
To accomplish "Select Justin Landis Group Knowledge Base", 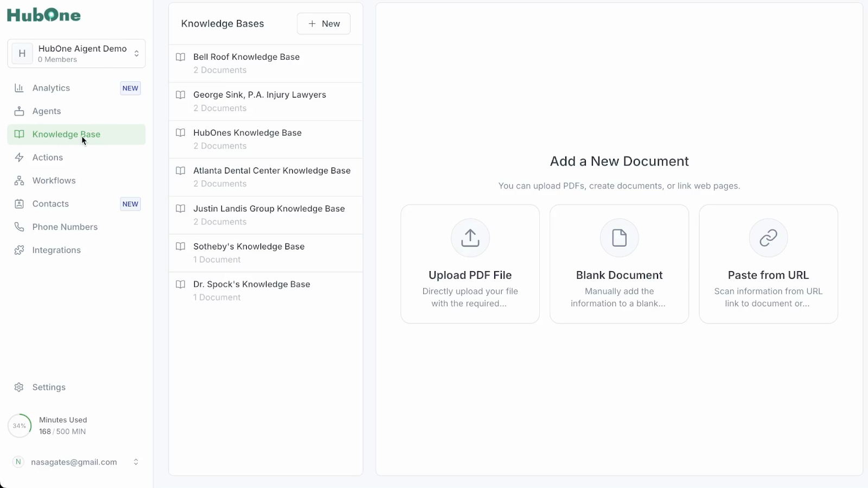I will point(266,215).
